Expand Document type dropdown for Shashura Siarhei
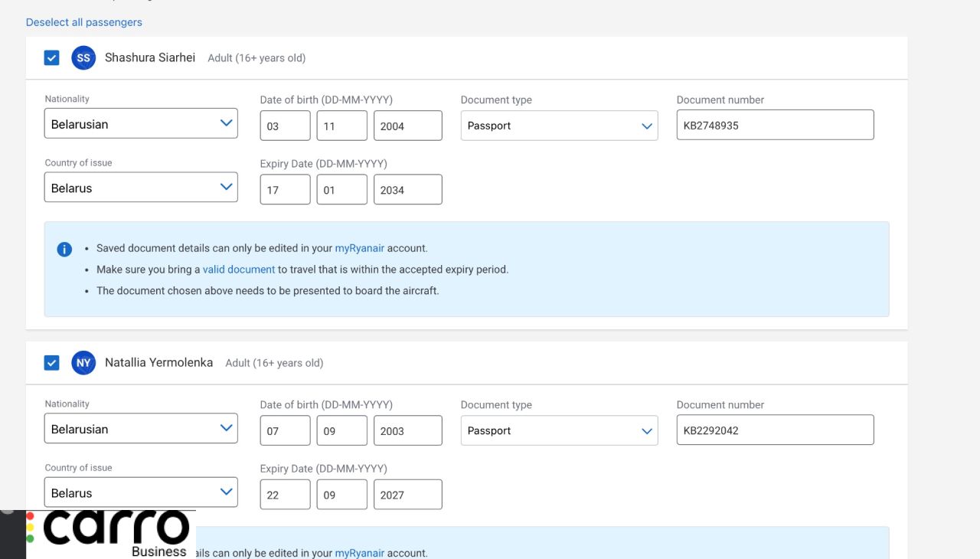 [x=559, y=126]
